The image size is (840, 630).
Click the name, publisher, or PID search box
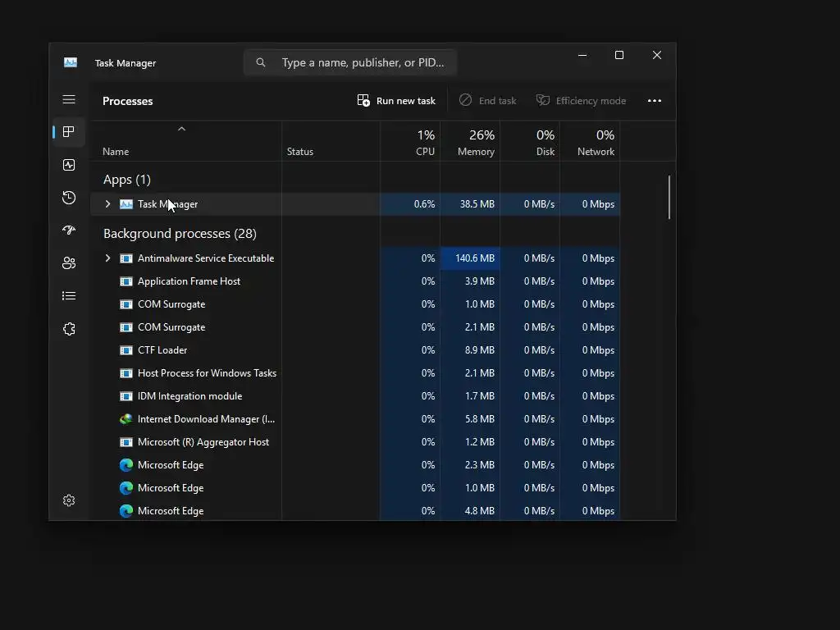(350, 62)
